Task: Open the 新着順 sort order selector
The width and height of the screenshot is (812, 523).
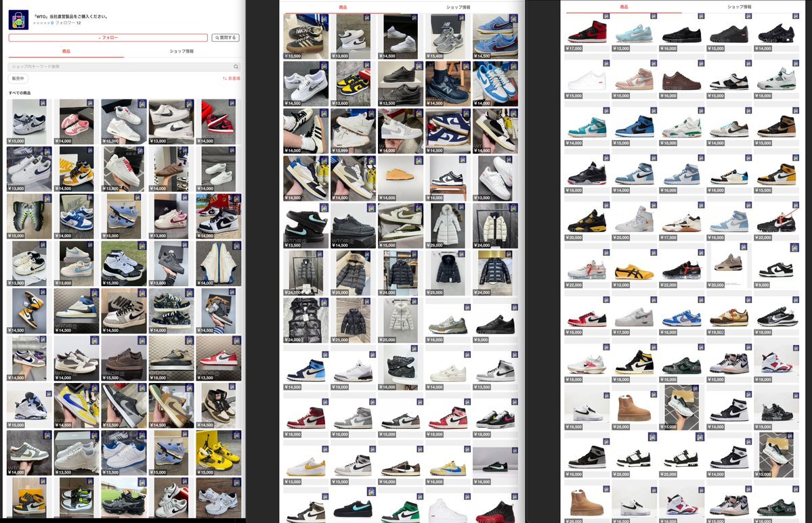Action: (x=232, y=78)
